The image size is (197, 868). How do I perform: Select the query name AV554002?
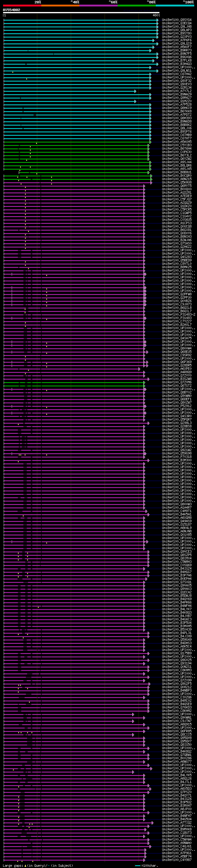pos(11,10)
